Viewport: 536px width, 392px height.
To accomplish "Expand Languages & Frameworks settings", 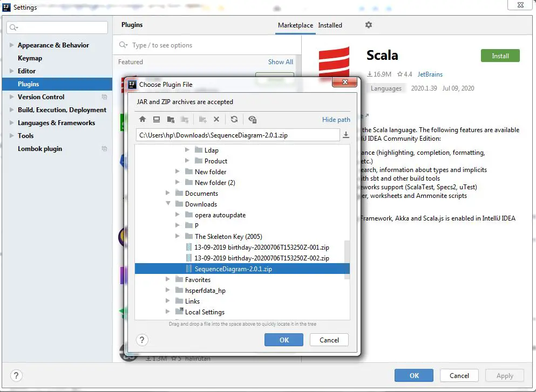I will [12, 122].
